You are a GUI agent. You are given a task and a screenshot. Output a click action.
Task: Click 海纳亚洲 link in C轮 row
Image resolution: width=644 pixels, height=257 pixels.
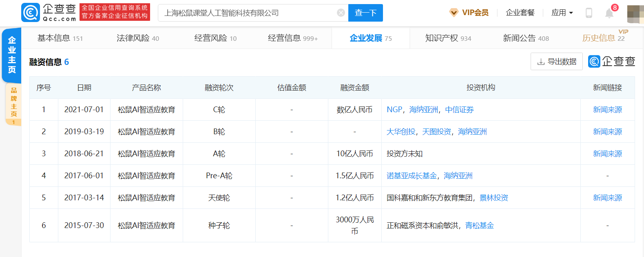pyautogui.click(x=424, y=110)
